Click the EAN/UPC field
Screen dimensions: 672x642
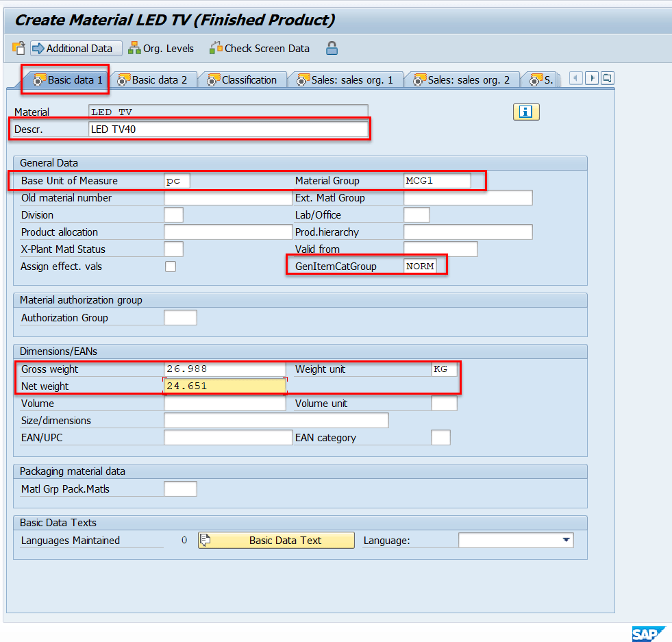point(228,438)
